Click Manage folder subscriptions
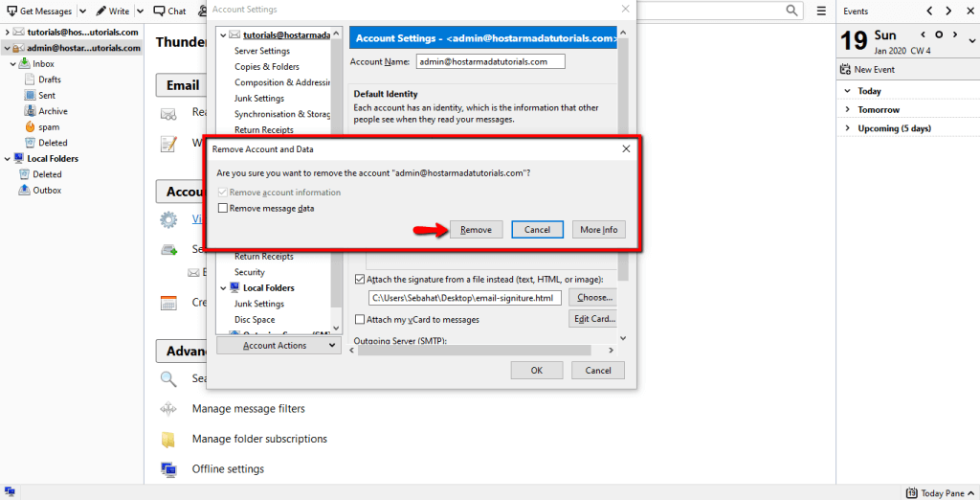 pyautogui.click(x=259, y=439)
